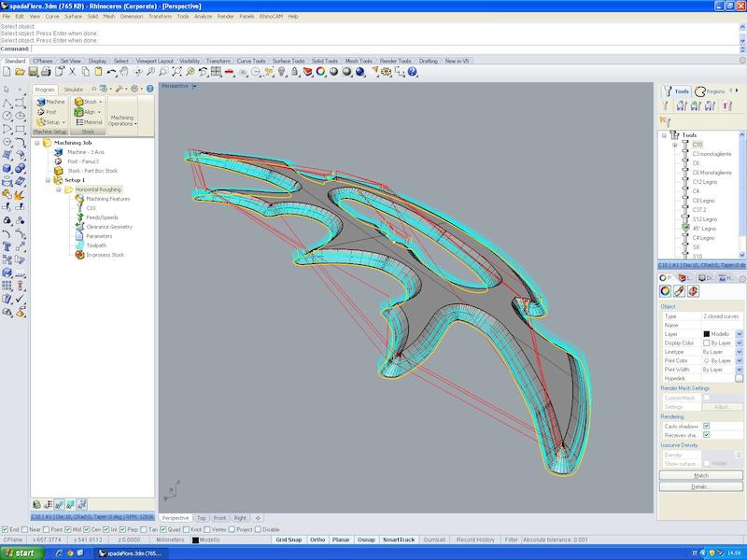Switch to the Top viewport tab

pos(202,518)
